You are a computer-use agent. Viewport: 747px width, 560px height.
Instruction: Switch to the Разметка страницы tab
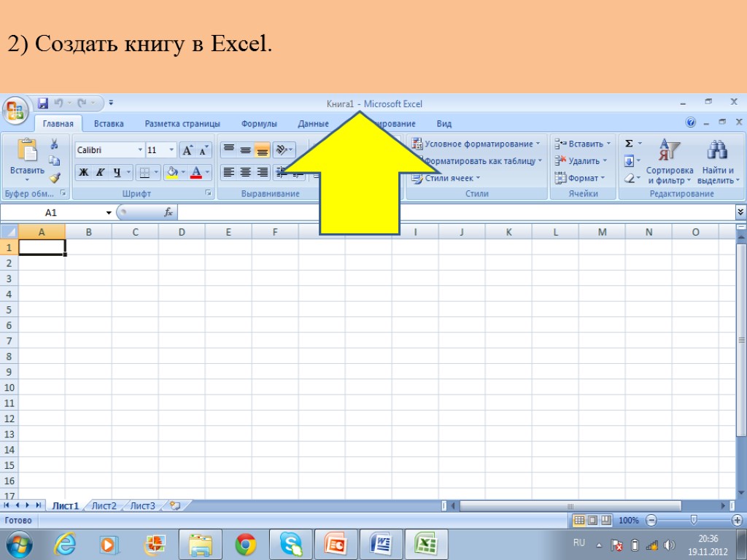tap(182, 123)
